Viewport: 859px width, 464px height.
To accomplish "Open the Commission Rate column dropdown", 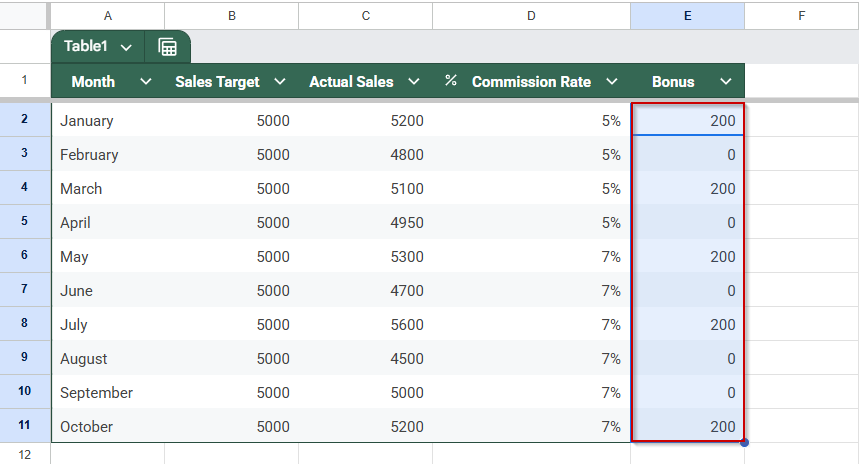I will (x=612, y=82).
